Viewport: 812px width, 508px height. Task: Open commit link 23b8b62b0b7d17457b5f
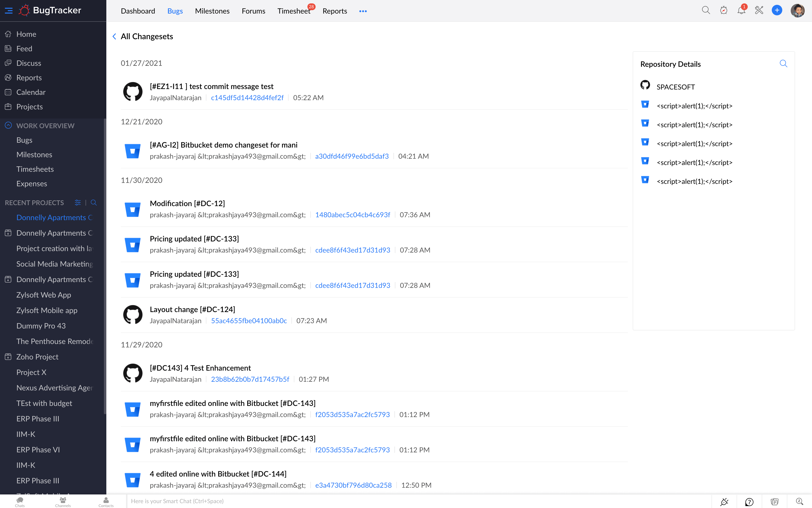250,379
